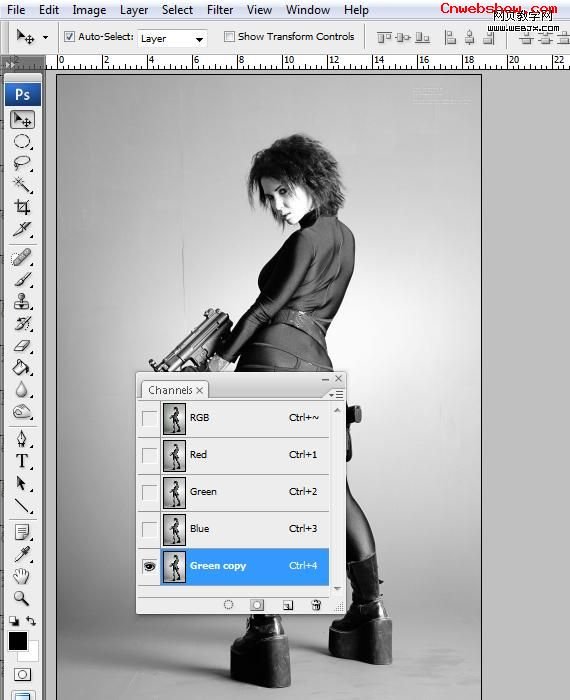The height and width of the screenshot is (700, 570).
Task: Open the View menu
Action: click(259, 9)
